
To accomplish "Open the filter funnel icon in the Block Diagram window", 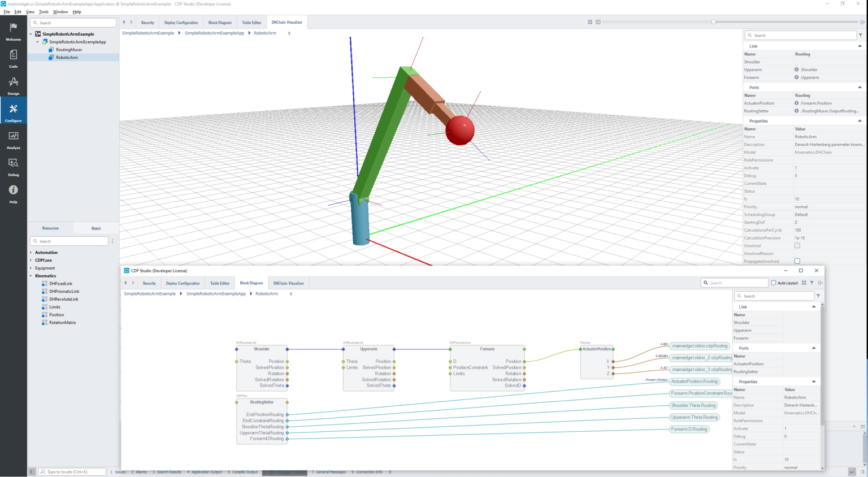I will point(812,283).
